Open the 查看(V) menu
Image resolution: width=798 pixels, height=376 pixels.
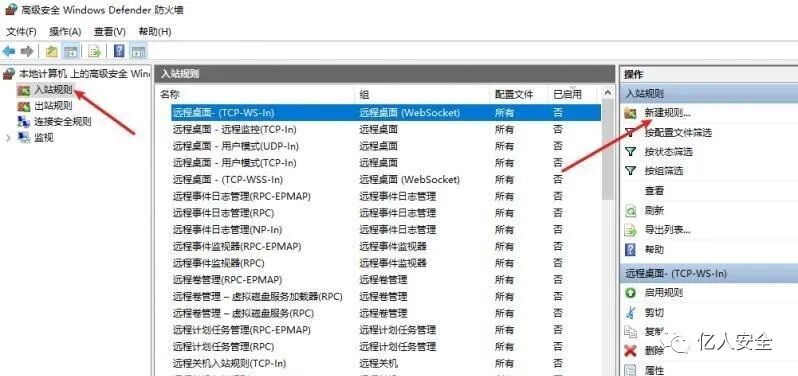click(x=110, y=32)
